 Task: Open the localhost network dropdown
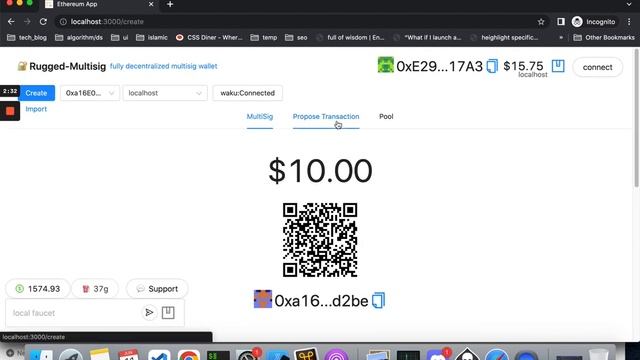click(x=165, y=93)
